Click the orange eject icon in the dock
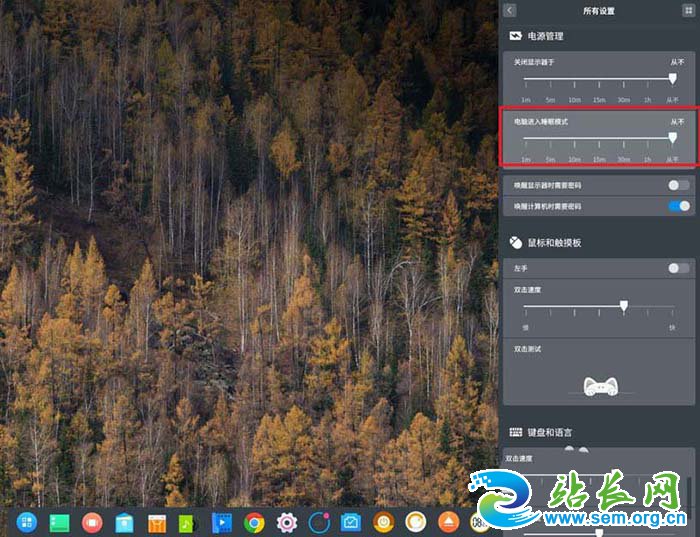 click(x=449, y=521)
